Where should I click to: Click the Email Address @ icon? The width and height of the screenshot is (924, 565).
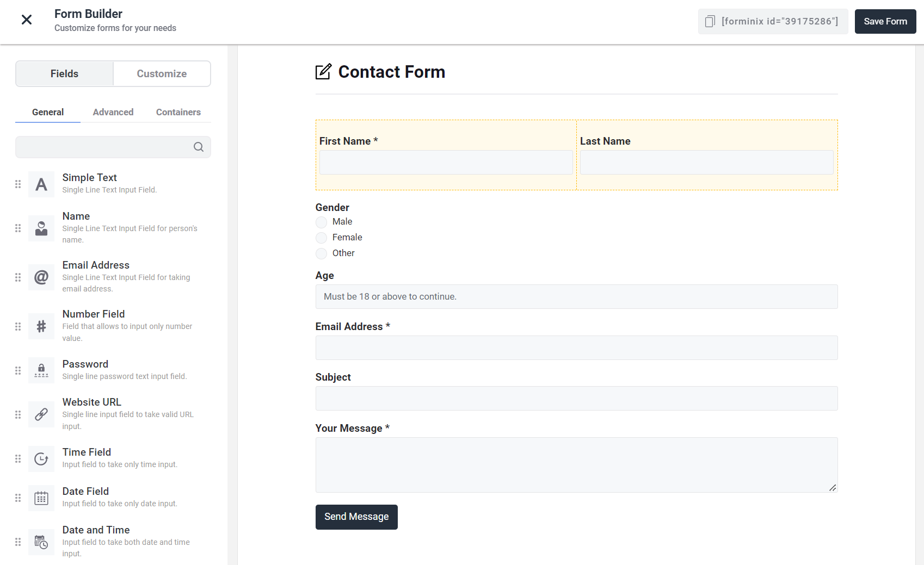(x=41, y=277)
